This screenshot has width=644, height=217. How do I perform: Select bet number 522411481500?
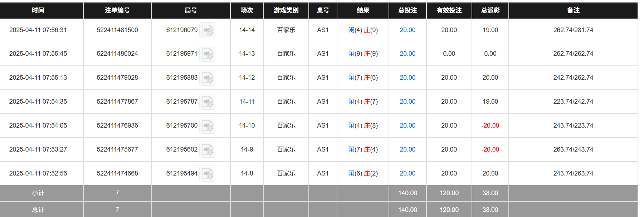117,30
